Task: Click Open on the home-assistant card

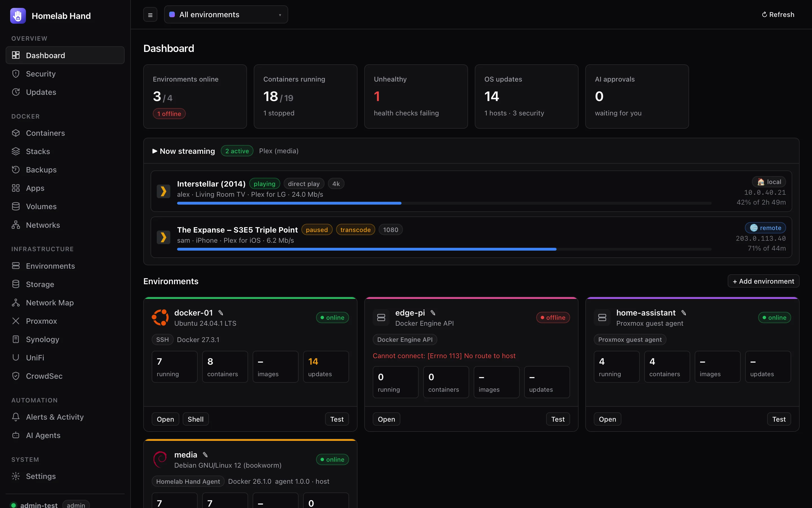Action: (x=607, y=419)
